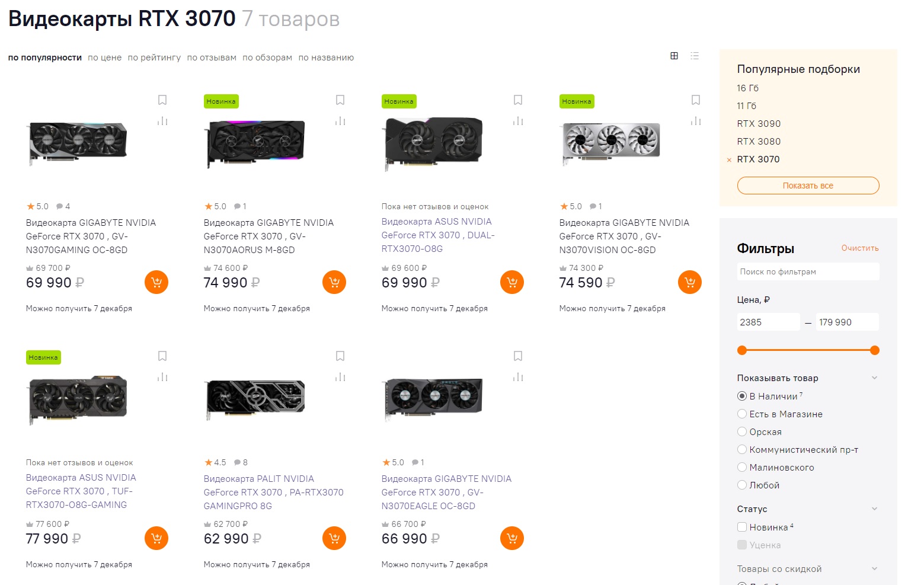The width and height of the screenshot is (924, 585).
Task: Click the 'Показать все' button
Action: tap(808, 186)
